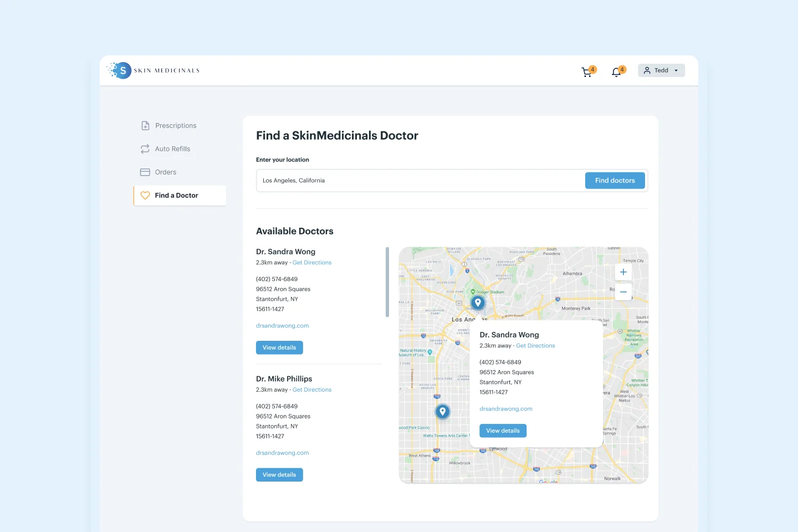
Task: Click the Natural History Museum marker on map
Action: pyautogui.click(x=429, y=352)
